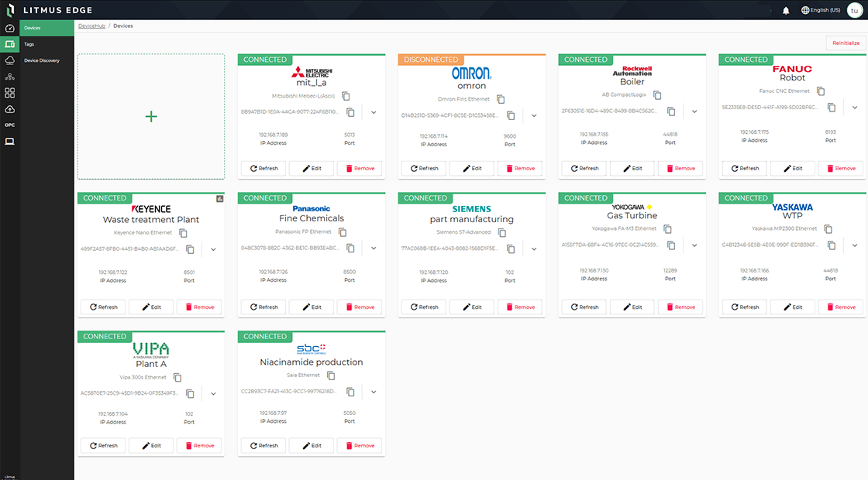
Task: Expand the Plant A device details
Action: [213, 394]
